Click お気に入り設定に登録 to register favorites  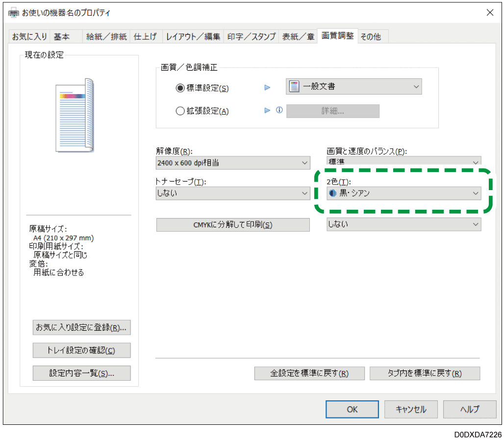pos(81,327)
